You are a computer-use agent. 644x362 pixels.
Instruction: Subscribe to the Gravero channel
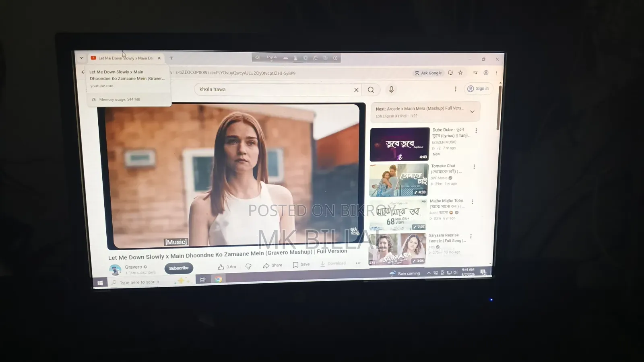(179, 268)
